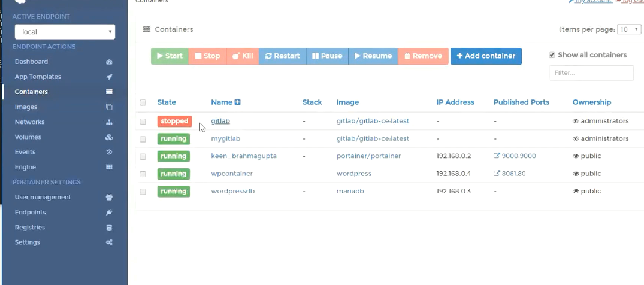Click the Endpoints plug icon
The height and width of the screenshot is (285, 644).
click(x=109, y=213)
